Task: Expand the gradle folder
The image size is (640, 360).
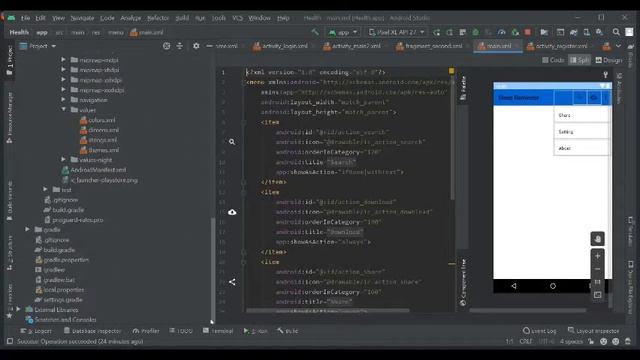Action: click(x=27, y=229)
